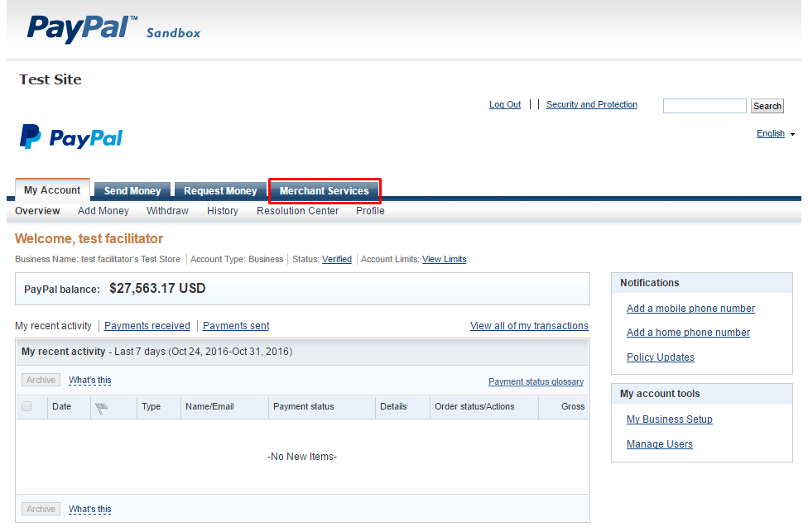Open the English language dropdown
Screen dimensions: 808x532
coord(775,133)
